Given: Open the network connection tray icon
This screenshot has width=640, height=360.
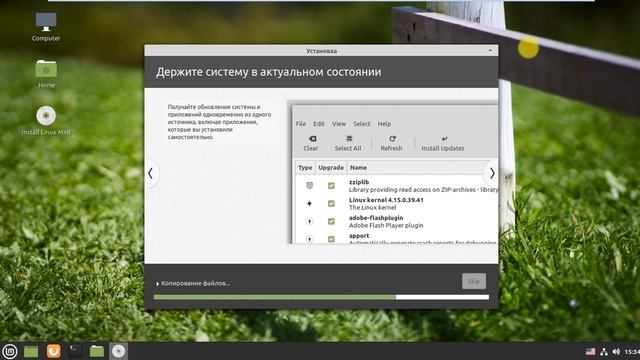Looking at the screenshot, I should click(604, 351).
